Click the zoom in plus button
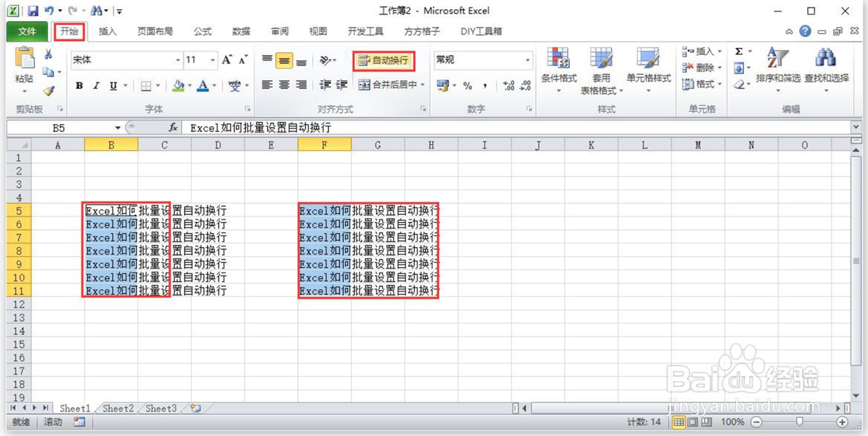Image resolution: width=868 pixels, height=436 pixels. (x=842, y=422)
